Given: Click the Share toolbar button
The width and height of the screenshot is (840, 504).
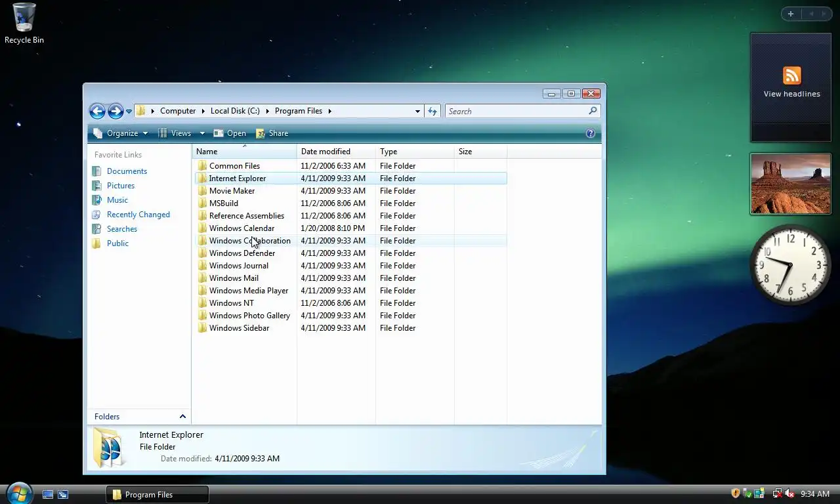Looking at the screenshot, I should tap(272, 133).
